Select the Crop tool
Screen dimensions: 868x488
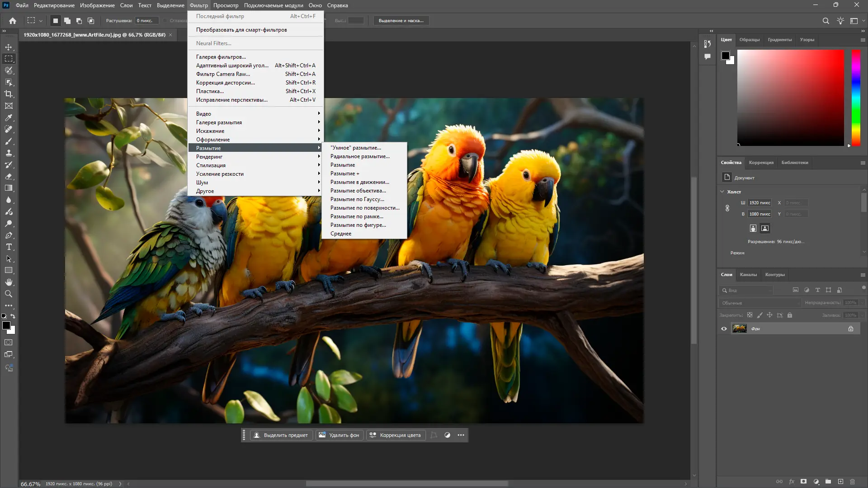pyautogui.click(x=9, y=94)
